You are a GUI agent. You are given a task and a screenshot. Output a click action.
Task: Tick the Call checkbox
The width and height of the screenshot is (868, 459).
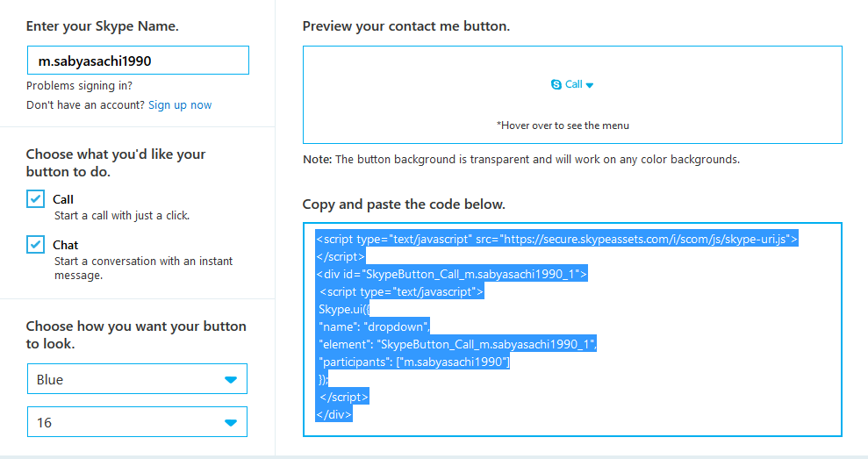click(35, 199)
